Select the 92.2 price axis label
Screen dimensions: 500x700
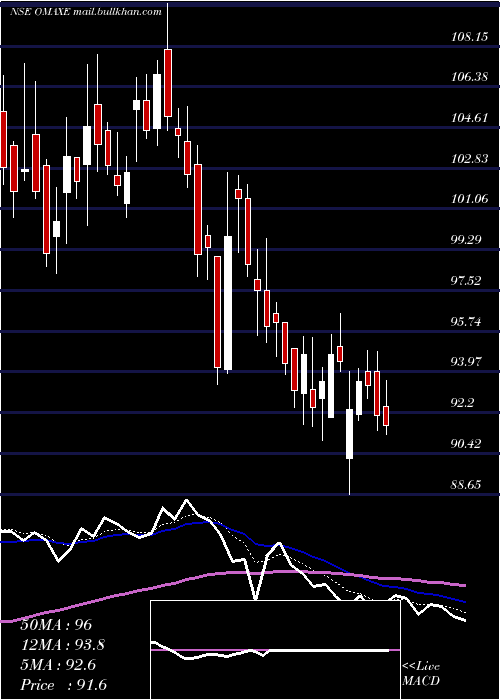[x=464, y=403]
